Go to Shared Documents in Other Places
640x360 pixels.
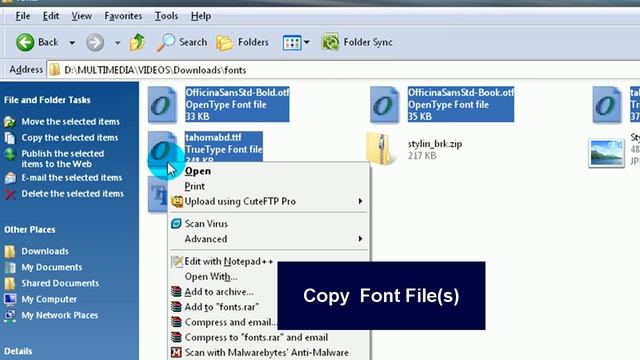click(x=60, y=283)
